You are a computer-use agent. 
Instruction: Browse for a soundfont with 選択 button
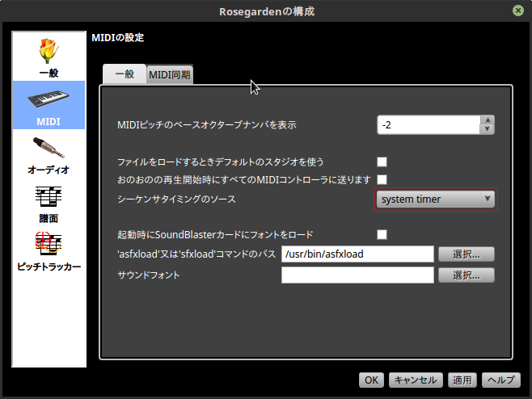pyautogui.click(x=466, y=275)
